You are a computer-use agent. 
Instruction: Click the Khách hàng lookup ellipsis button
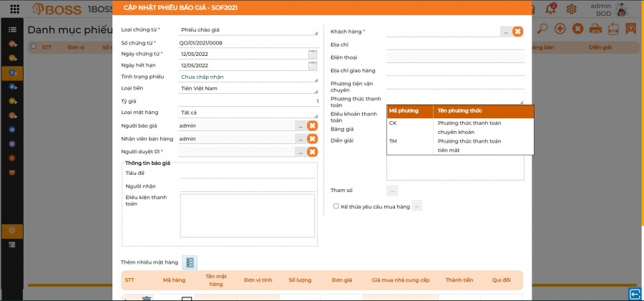(x=506, y=32)
